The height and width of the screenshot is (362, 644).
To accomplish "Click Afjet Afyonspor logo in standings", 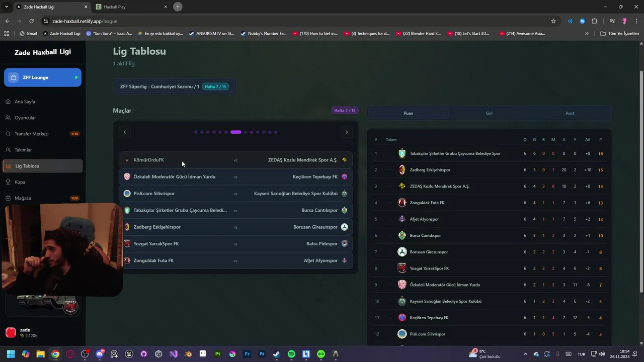I will tap(402, 219).
